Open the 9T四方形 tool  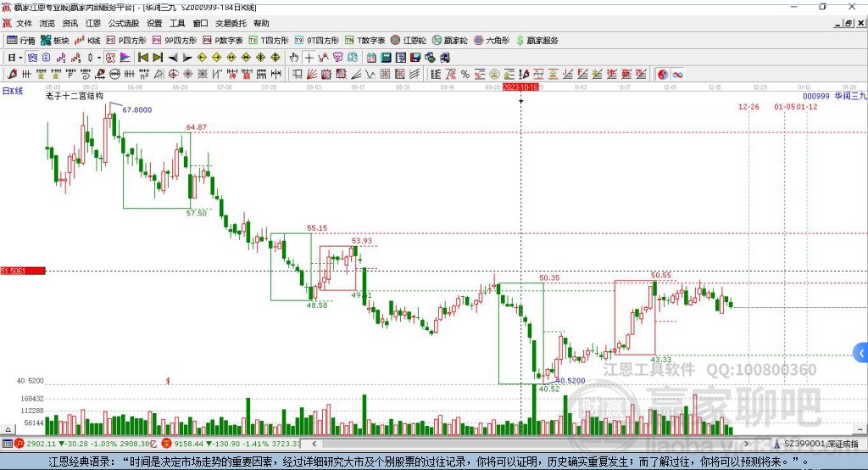tap(317, 41)
